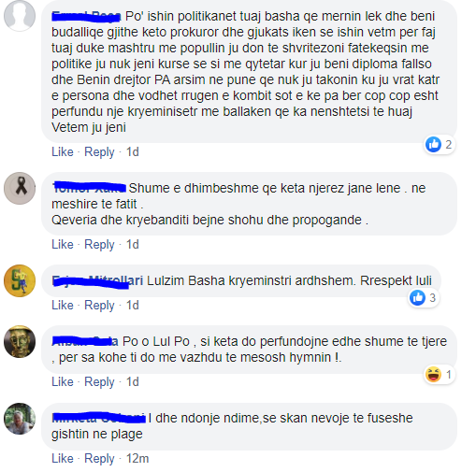This screenshot has width=476, height=472.
Task: Open the elderly person photo avatar
Action: (x=20, y=419)
